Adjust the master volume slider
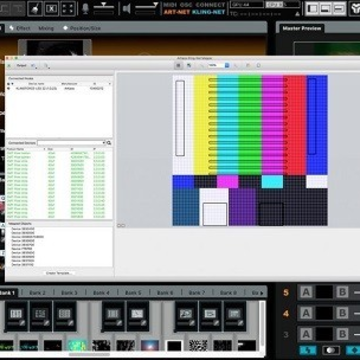The image size is (360, 360). coord(147,6)
